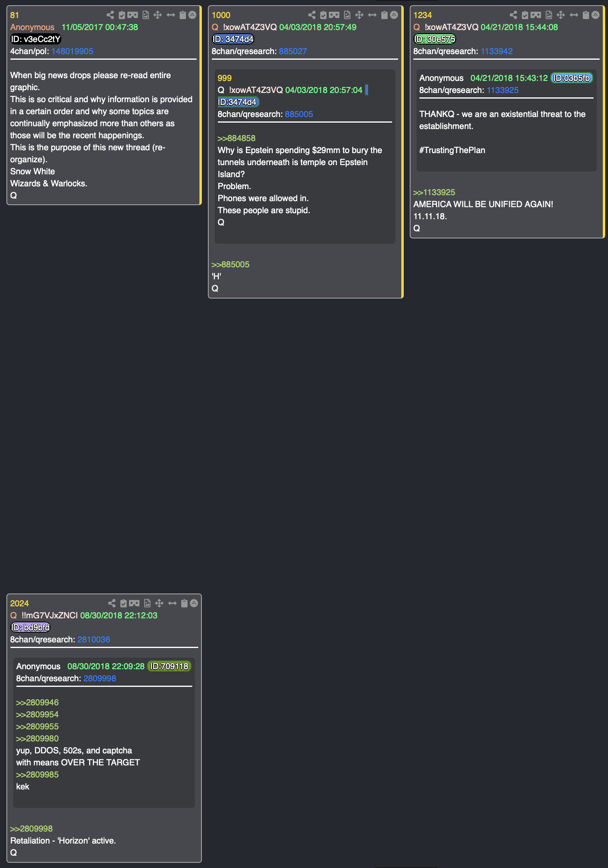Click post number 81

pyautogui.click(x=14, y=15)
